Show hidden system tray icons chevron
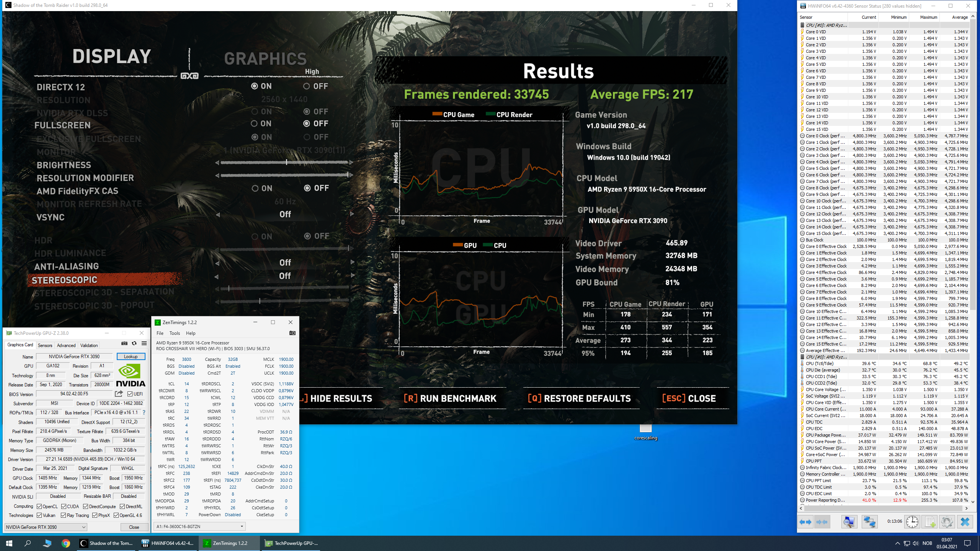Screen dimensions: 980x551 pyautogui.click(x=897, y=543)
